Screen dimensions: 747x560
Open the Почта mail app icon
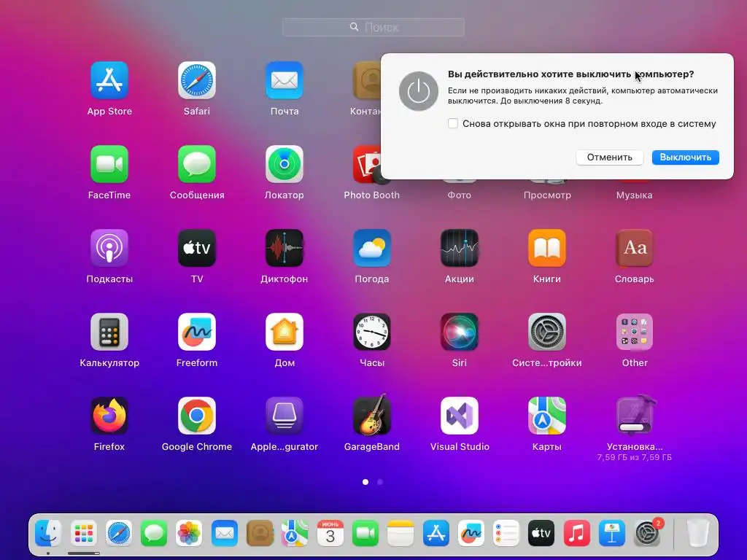[x=285, y=80]
